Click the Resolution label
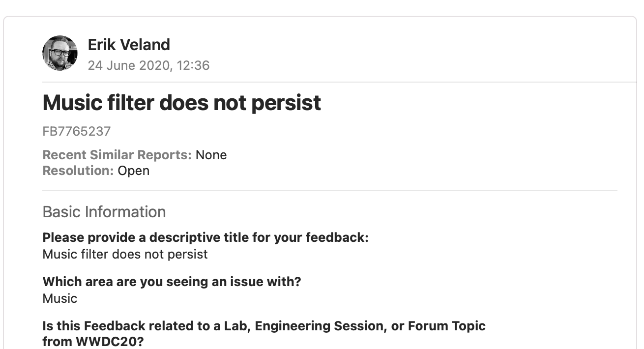The width and height of the screenshot is (644, 349). (x=78, y=171)
